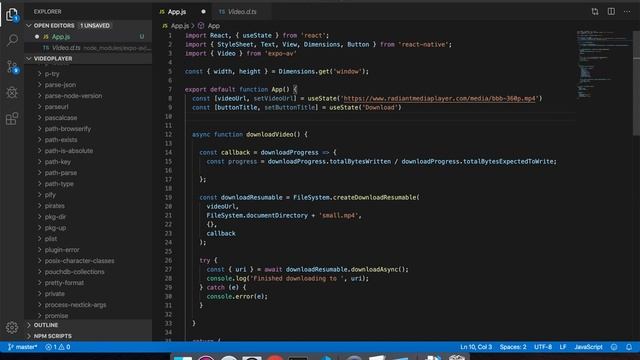The image size is (640, 360).
Task: Expand the pirates folder
Action: (x=88, y=206)
